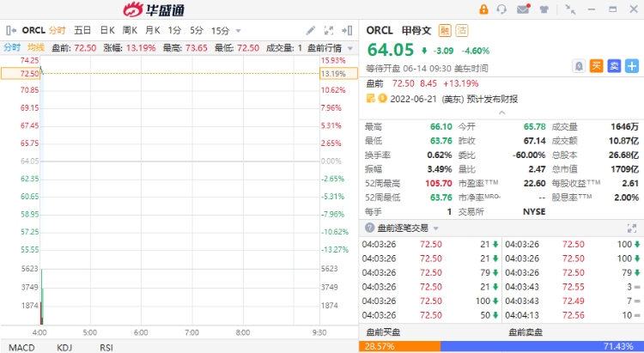Toggle the 融 margin badge

point(445,30)
